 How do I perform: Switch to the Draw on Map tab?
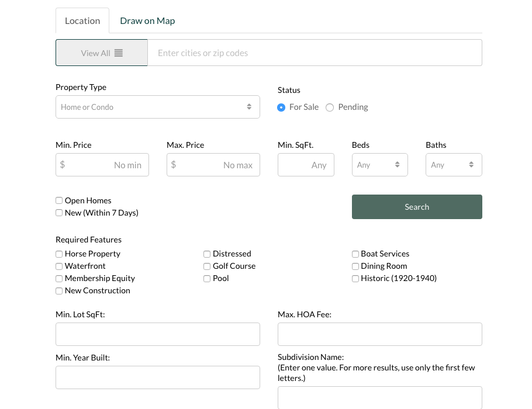[x=147, y=20]
